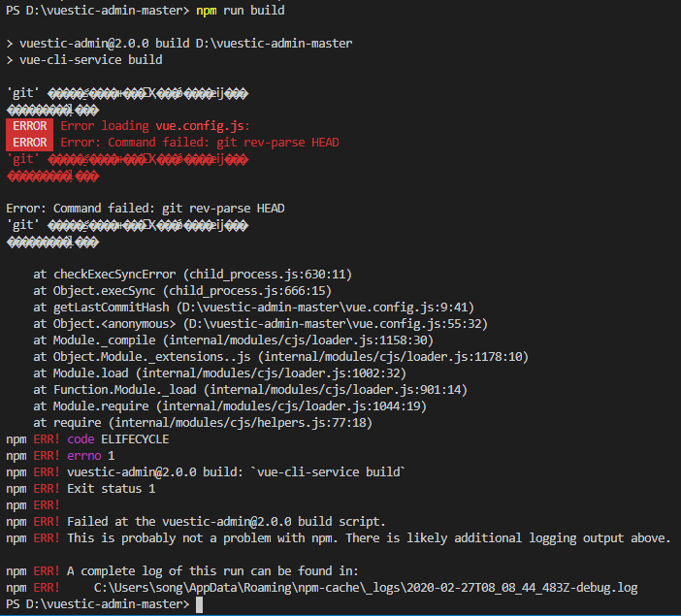Click the 'Exit status 1' line
This screenshot has height=616, width=681.
point(81,489)
